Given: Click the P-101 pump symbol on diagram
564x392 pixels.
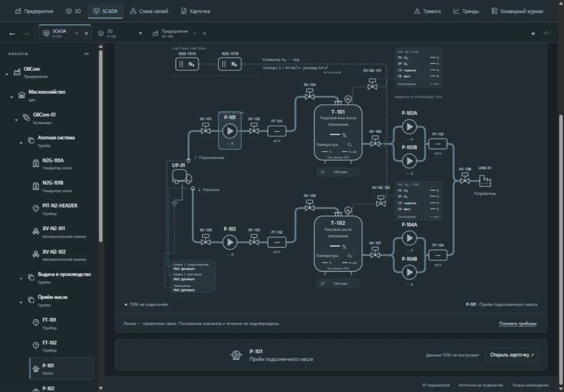Looking at the screenshot, I should point(230,131).
